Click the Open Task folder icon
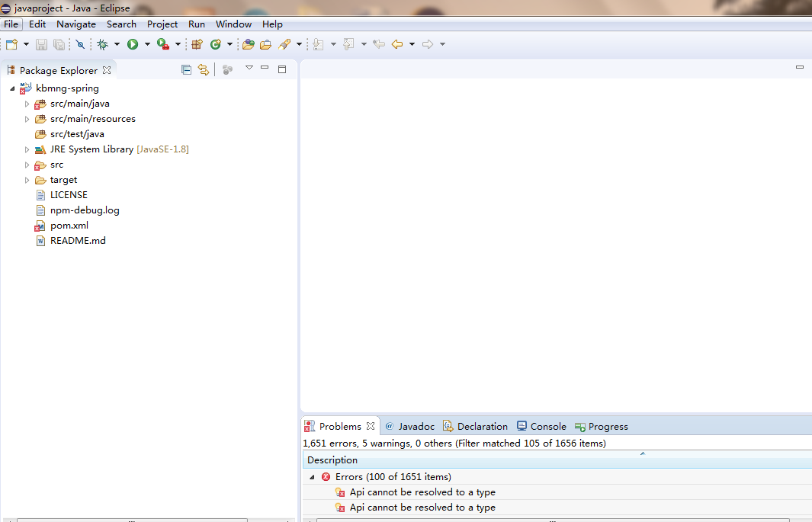This screenshot has height=522, width=812. click(x=265, y=44)
